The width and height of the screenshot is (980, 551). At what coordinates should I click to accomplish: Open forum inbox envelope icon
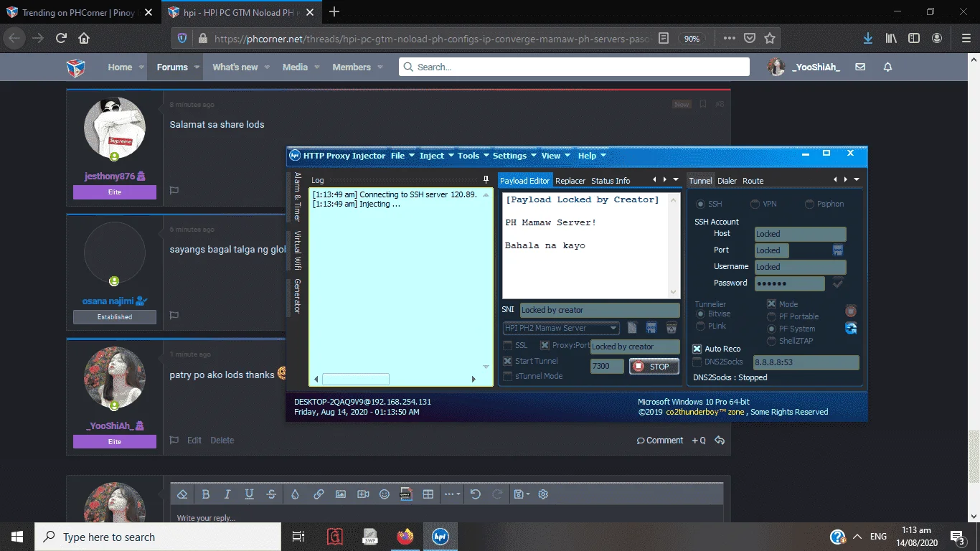point(860,67)
